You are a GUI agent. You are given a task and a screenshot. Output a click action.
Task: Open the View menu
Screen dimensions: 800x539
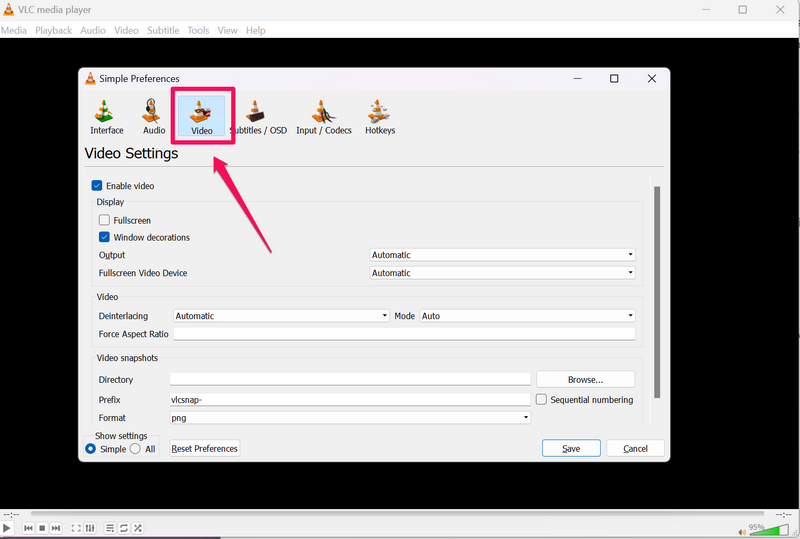[x=228, y=30]
